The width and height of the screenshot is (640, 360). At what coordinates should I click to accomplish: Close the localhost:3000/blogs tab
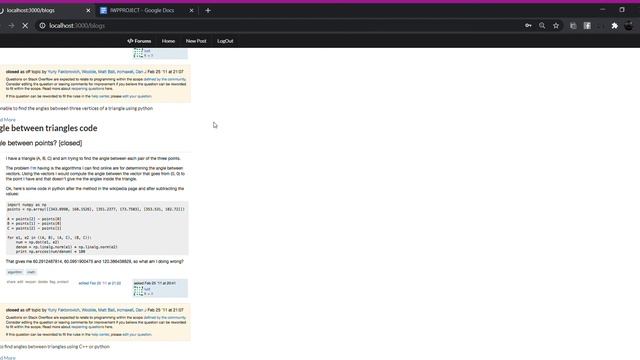pos(88,10)
